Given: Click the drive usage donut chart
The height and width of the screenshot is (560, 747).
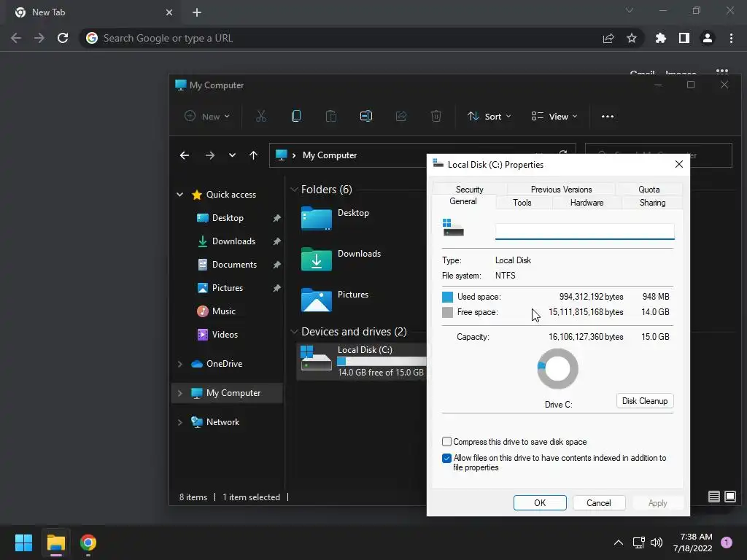Looking at the screenshot, I should tap(557, 368).
